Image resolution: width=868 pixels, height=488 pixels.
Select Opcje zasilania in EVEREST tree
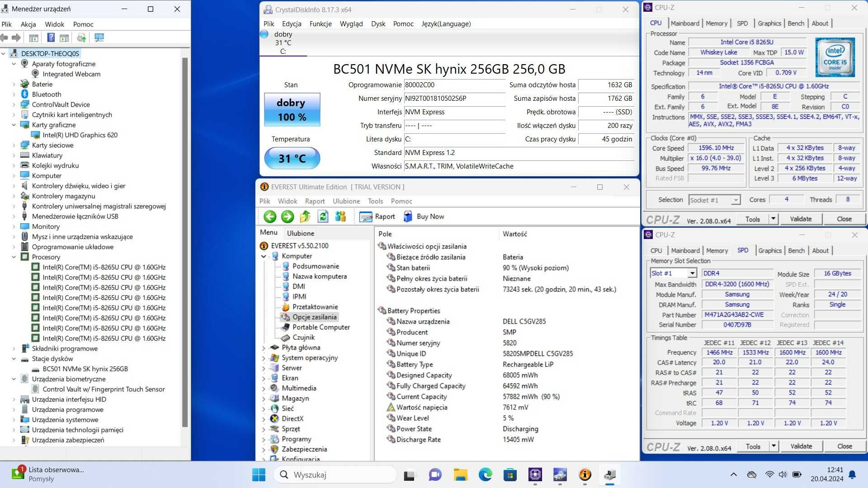[314, 317]
